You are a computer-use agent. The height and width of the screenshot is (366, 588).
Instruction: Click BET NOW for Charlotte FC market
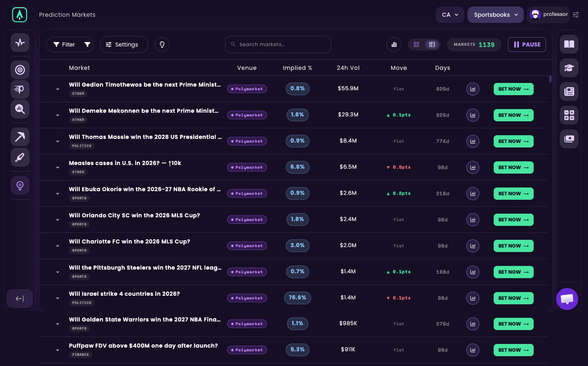(514, 246)
